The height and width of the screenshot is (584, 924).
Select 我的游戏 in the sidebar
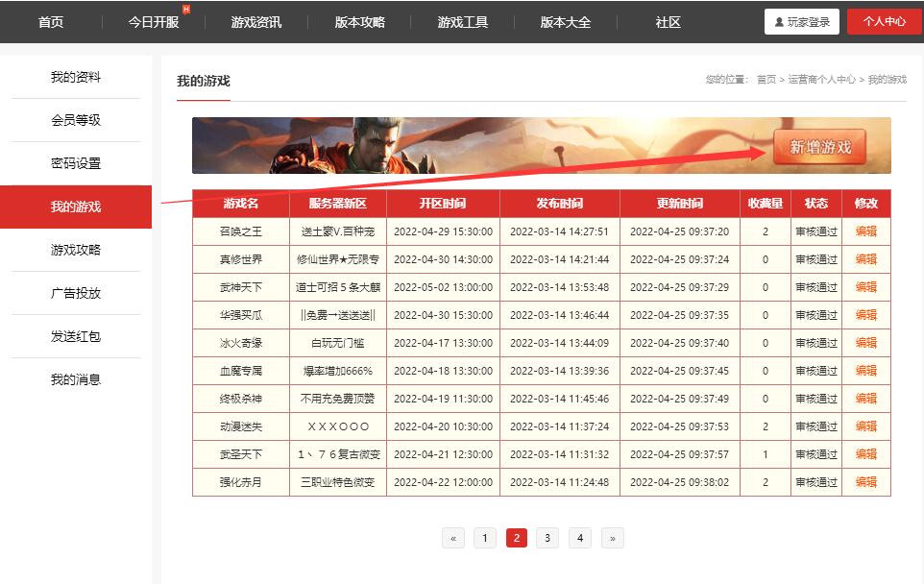[76, 207]
